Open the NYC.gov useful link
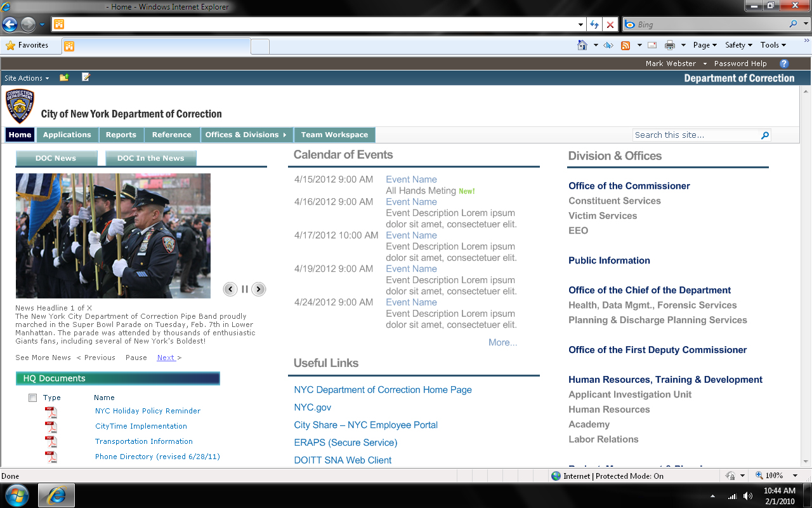The width and height of the screenshot is (812, 508). tap(313, 408)
